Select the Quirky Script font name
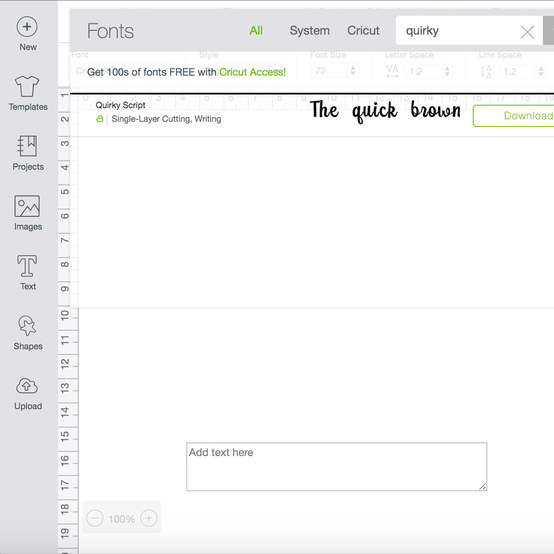554x554 pixels. pos(120,105)
